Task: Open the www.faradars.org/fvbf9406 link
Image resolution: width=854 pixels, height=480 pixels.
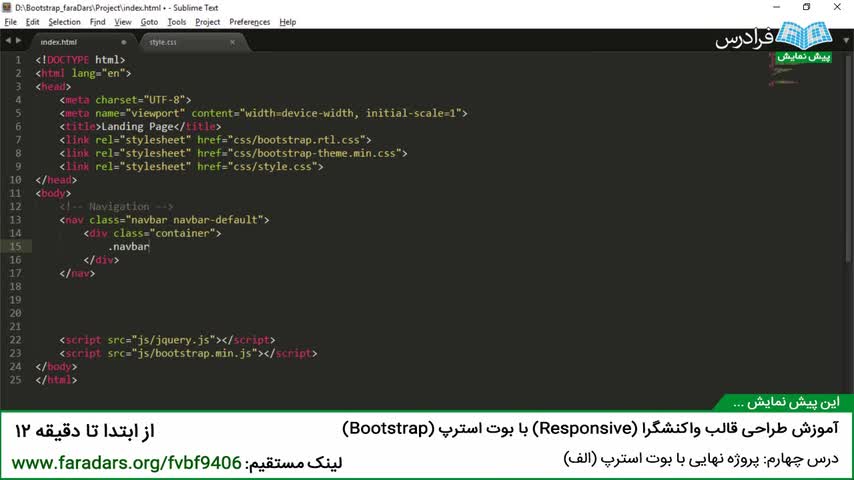Action: coord(126,463)
